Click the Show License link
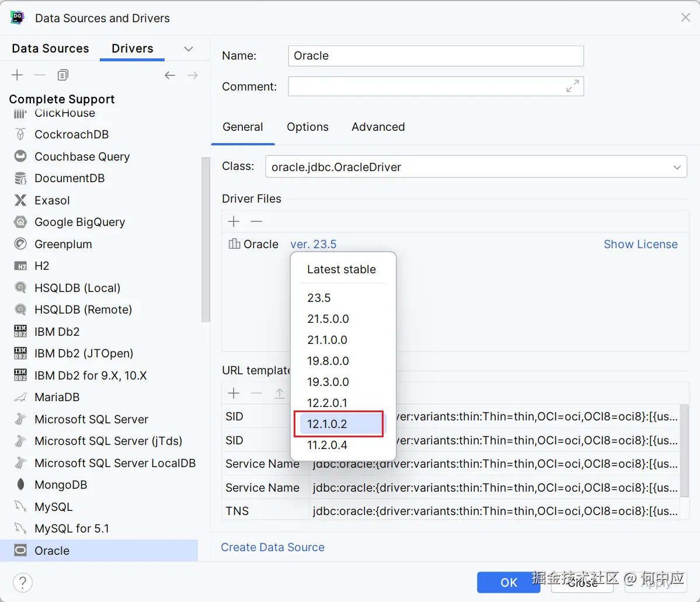This screenshot has width=700, height=602. pos(640,244)
